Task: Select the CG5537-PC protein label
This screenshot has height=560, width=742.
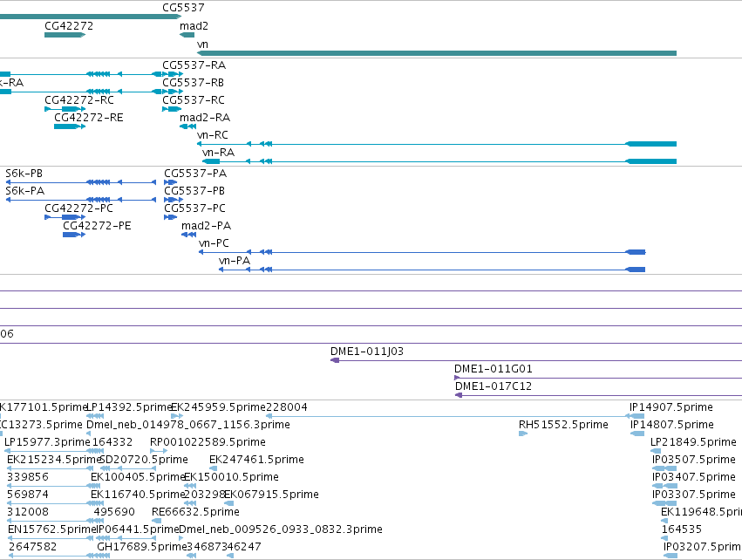Action: tap(194, 208)
